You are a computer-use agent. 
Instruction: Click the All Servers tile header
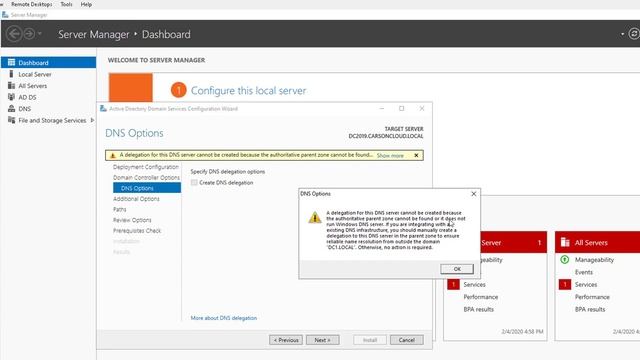598,242
